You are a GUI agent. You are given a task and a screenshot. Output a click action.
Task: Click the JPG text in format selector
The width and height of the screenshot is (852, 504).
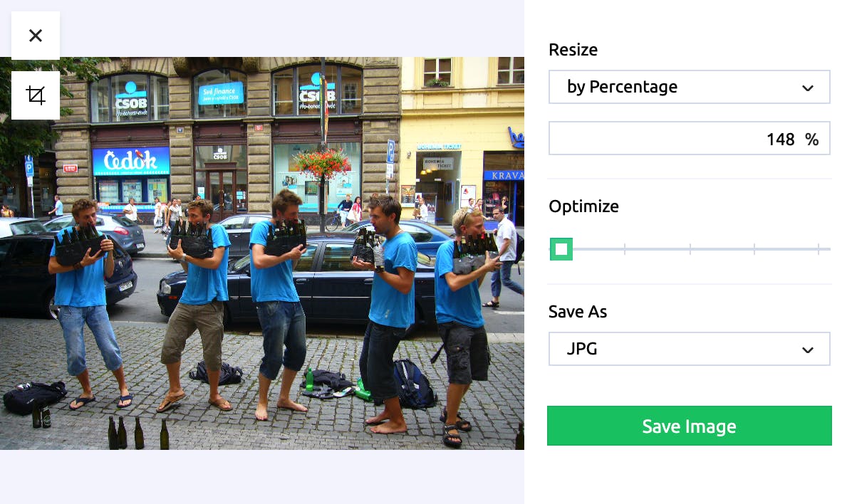tap(582, 349)
